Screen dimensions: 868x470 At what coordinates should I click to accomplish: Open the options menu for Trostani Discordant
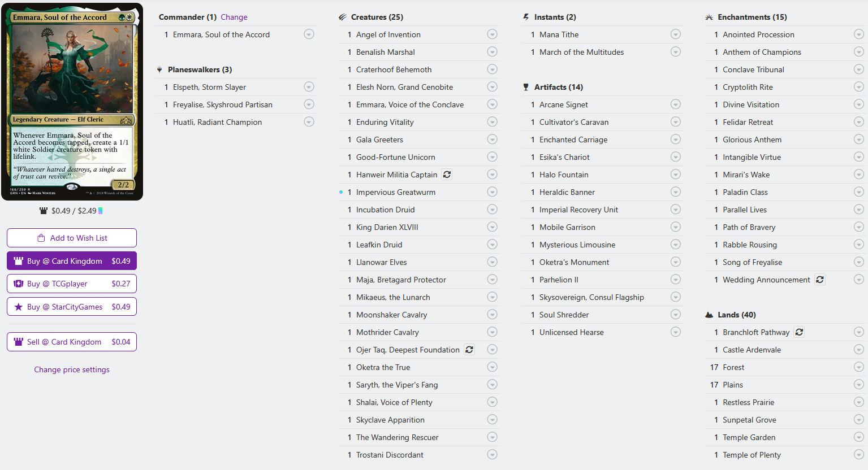pos(493,455)
